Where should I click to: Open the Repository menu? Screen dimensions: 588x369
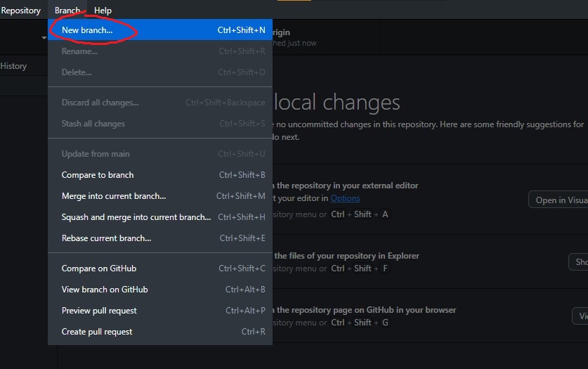tap(20, 11)
